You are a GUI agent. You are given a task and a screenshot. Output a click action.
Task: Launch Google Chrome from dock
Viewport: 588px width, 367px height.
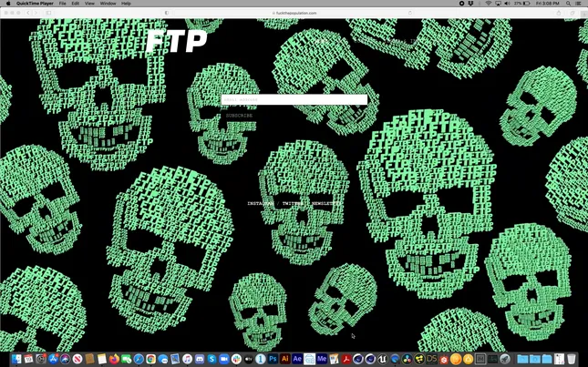point(150,359)
